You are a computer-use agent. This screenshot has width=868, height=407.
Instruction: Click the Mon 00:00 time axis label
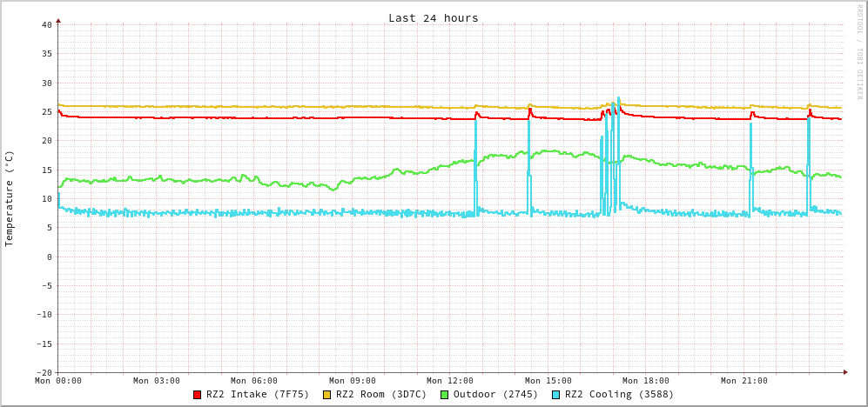tap(58, 381)
